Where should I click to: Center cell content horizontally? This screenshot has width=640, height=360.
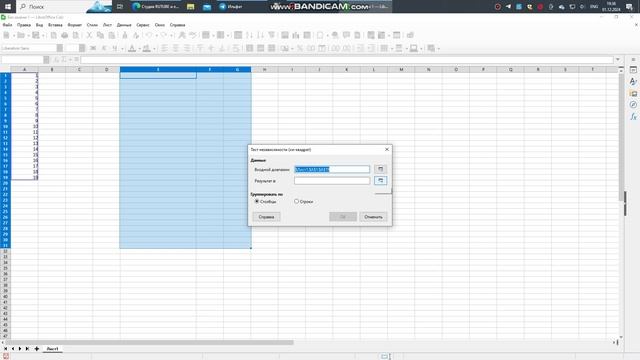click(x=176, y=49)
